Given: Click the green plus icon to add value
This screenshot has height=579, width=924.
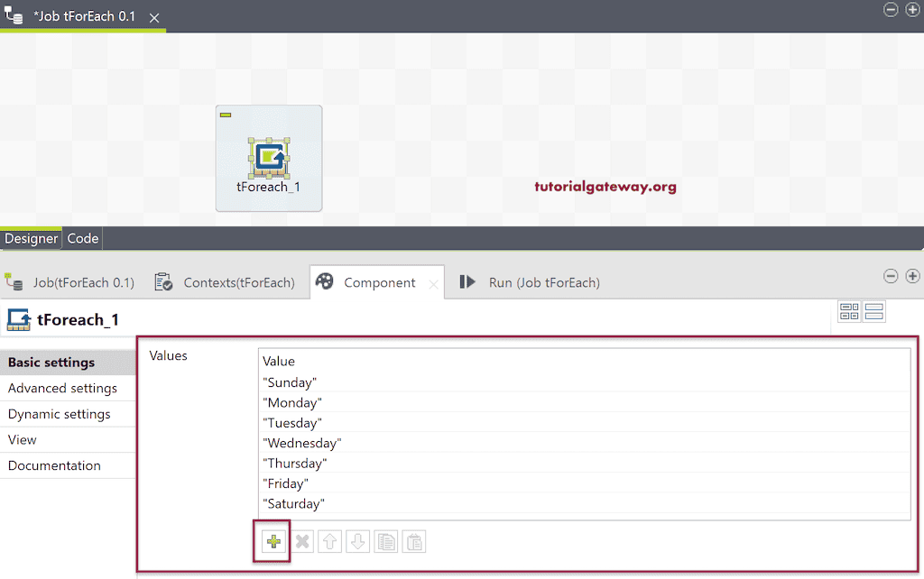Looking at the screenshot, I should pyautogui.click(x=272, y=541).
